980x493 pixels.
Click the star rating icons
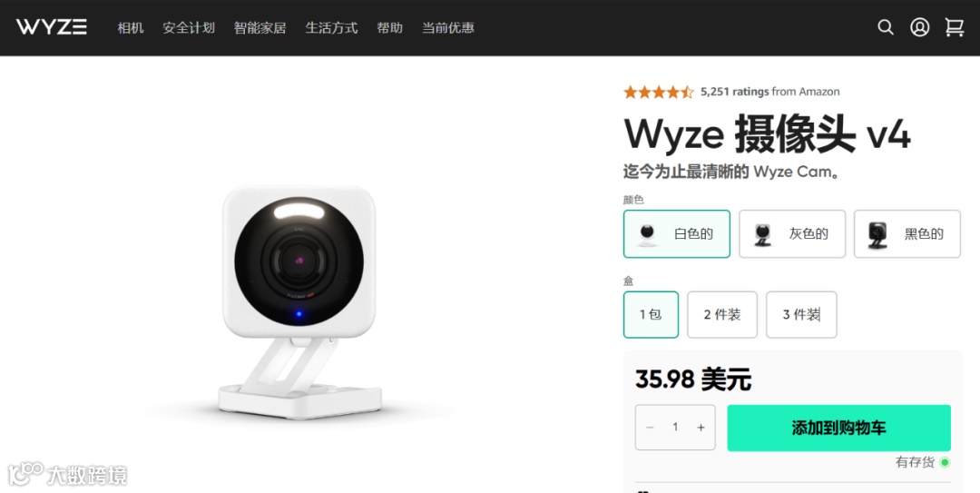point(658,92)
